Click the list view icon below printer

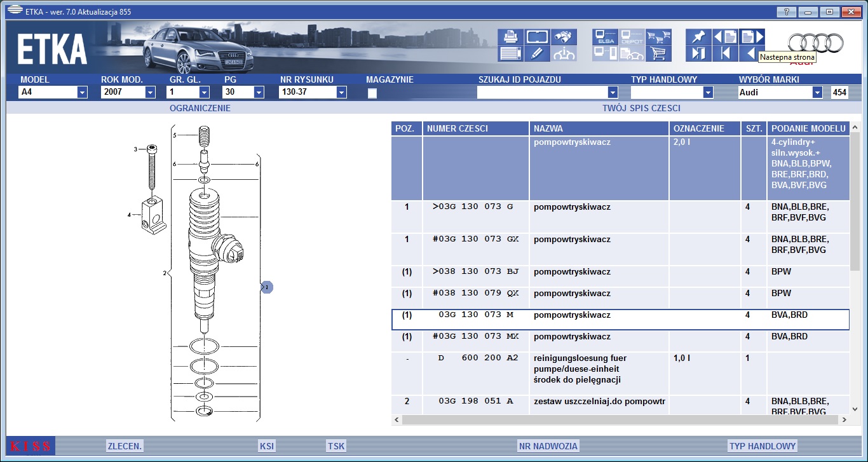tap(510, 53)
